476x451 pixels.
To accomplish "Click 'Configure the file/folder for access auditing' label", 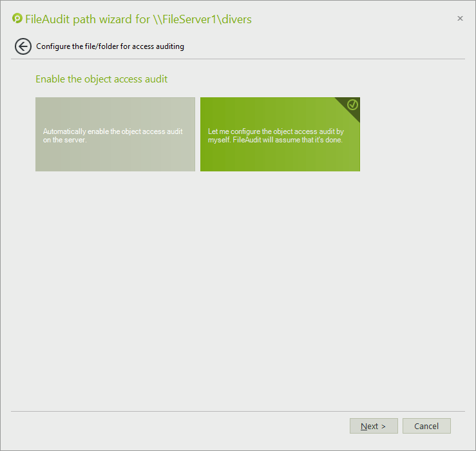I will tap(110, 46).
